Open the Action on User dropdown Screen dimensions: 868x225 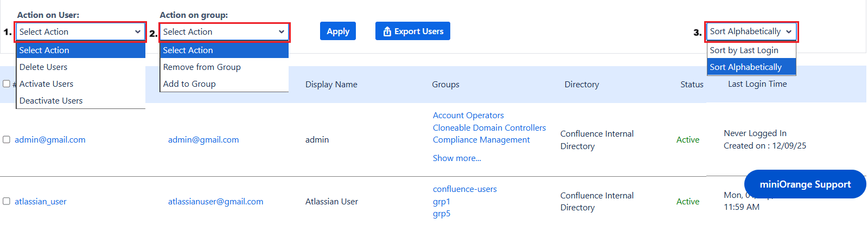tap(80, 32)
